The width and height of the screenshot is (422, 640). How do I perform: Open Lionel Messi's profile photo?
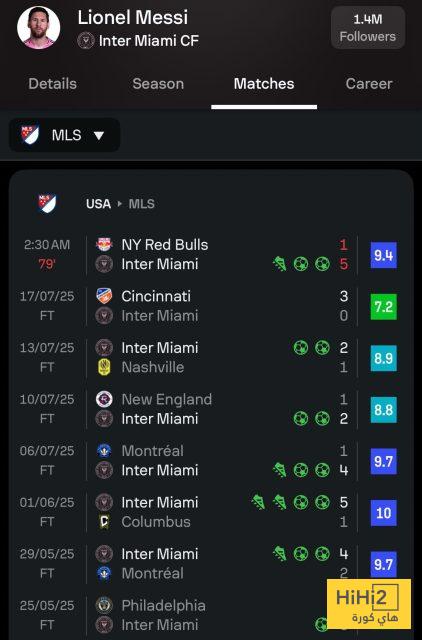[39, 27]
